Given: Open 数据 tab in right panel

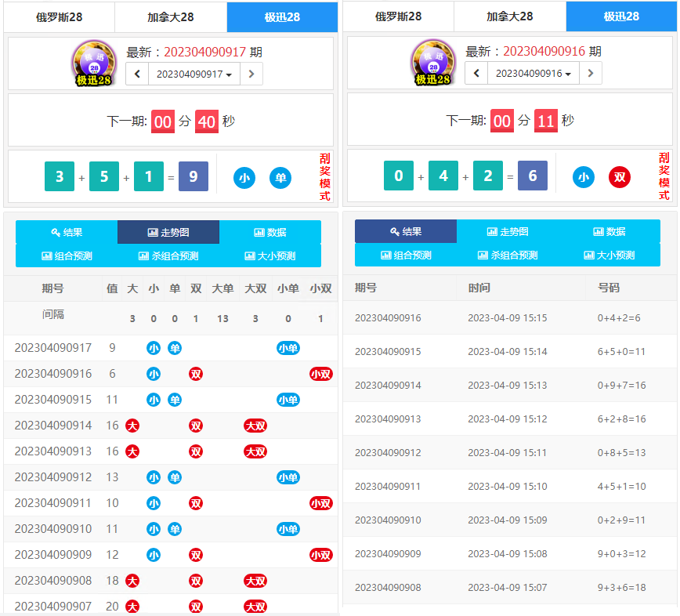Looking at the screenshot, I should (x=609, y=231).
